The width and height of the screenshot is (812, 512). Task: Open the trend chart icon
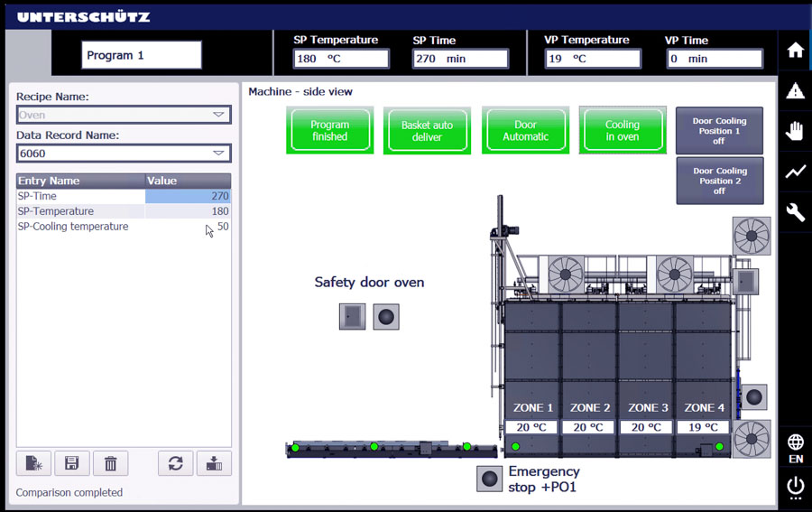coord(795,172)
